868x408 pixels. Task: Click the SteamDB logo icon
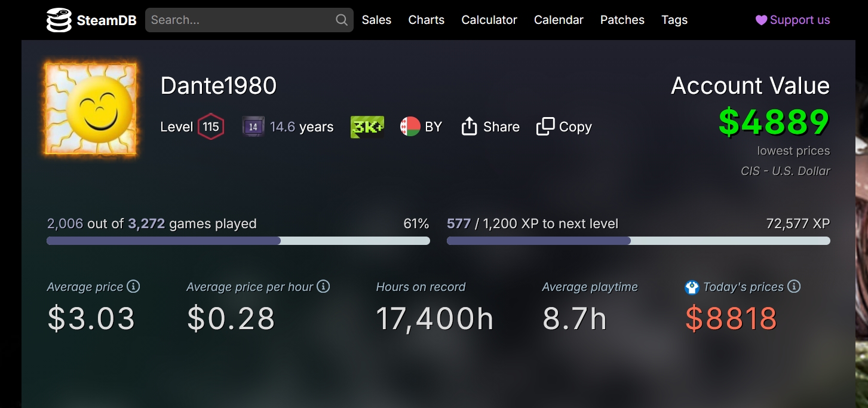click(59, 20)
